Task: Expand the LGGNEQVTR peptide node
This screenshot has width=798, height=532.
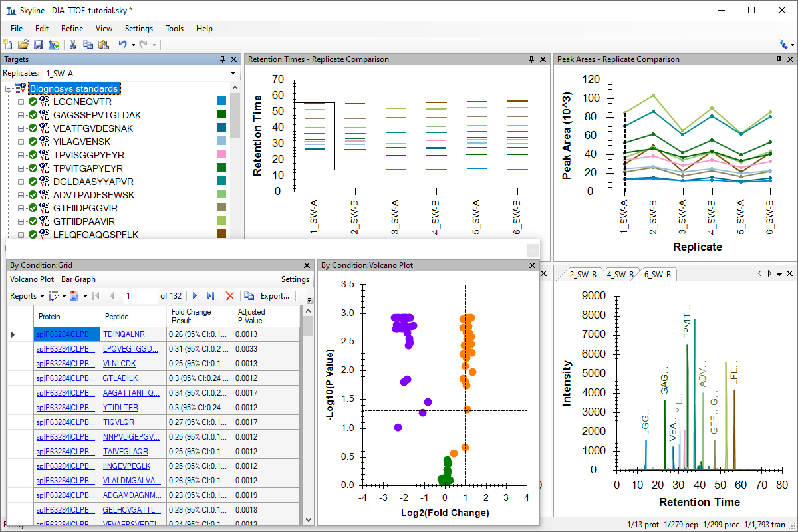Action: coord(21,102)
